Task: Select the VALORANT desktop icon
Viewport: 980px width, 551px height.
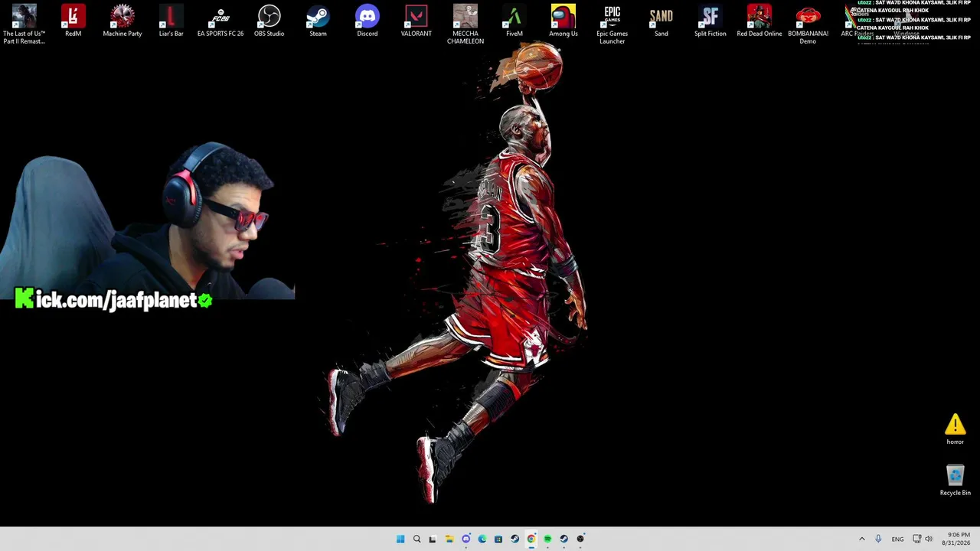Action: pyautogui.click(x=416, y=21)
